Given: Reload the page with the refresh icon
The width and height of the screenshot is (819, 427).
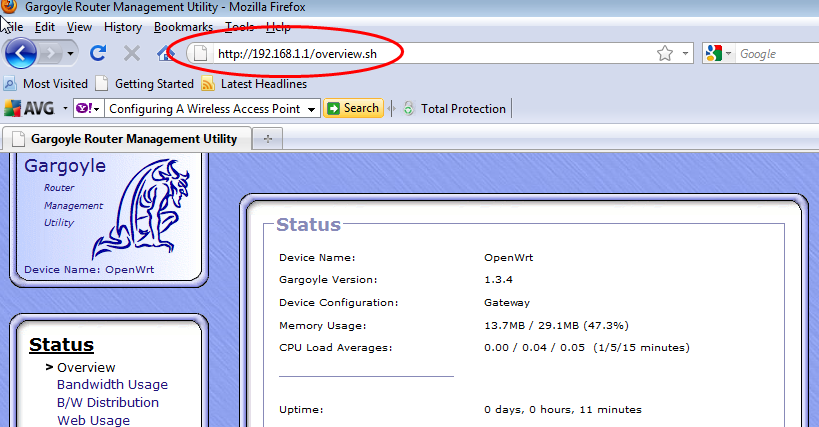Looking at the screenshot, I should pos(98,53).
